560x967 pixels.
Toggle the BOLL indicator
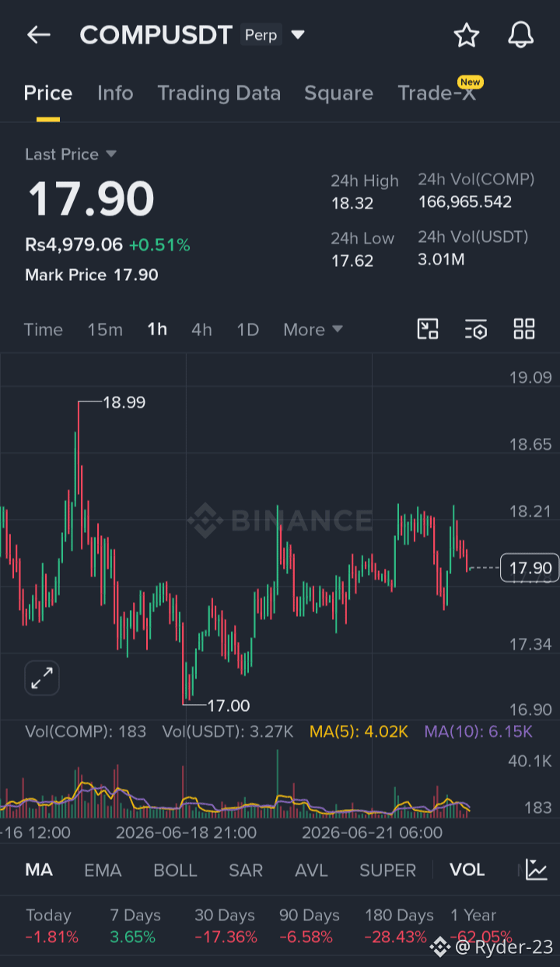175,870
